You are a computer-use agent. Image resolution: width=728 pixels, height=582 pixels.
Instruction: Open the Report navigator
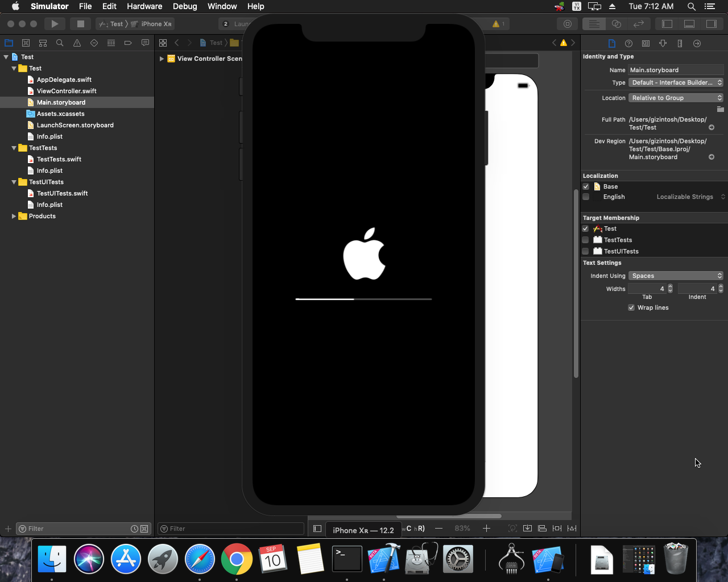(145, 43)
